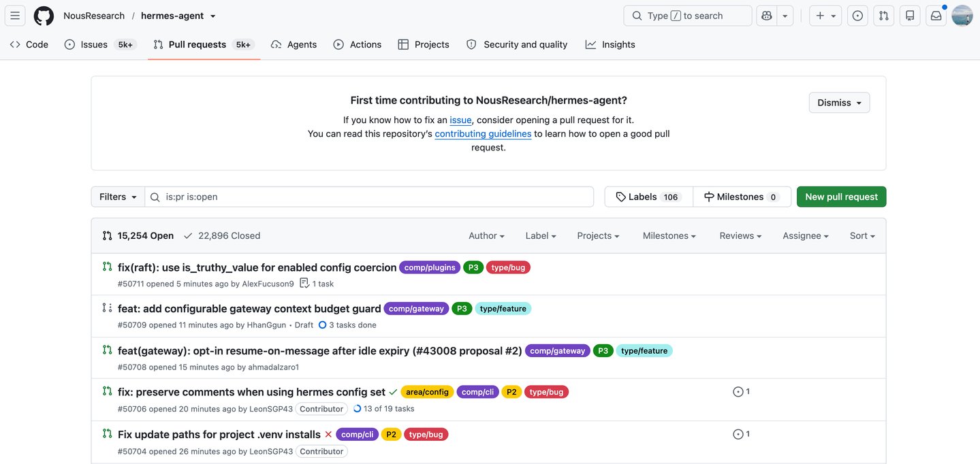This screenshot has width=980, height=464.
Task: Expand the Milestones filter dropdown
Action: [669, 235]
